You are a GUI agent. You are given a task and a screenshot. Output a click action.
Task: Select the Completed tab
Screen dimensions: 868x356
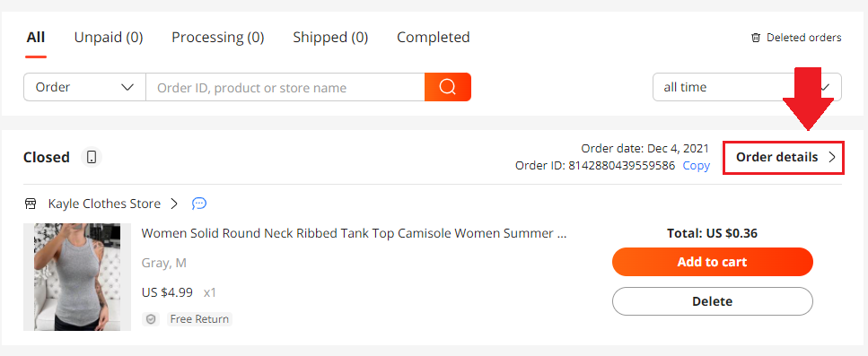(x=434, y=38)
